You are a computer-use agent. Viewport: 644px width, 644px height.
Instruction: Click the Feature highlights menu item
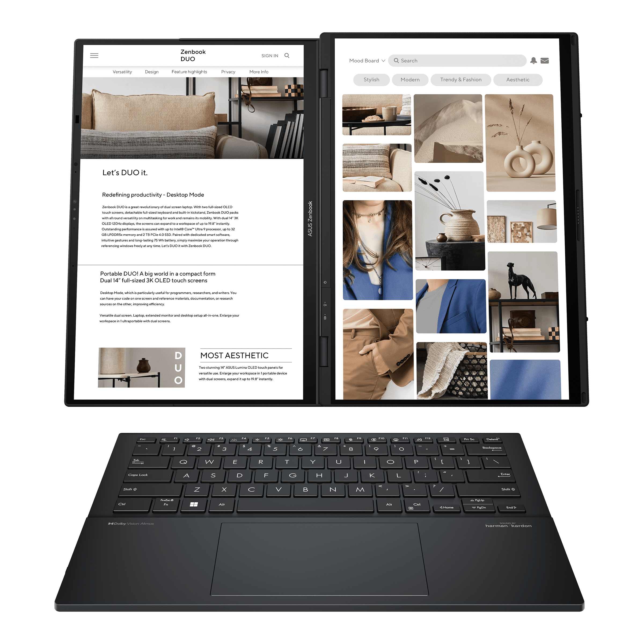coord(189,72)
